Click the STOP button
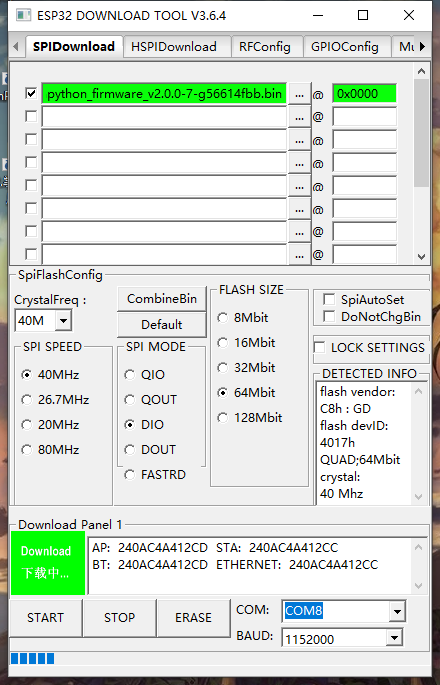Viewport: 440px width, 685px height. (x=119, y=618)
